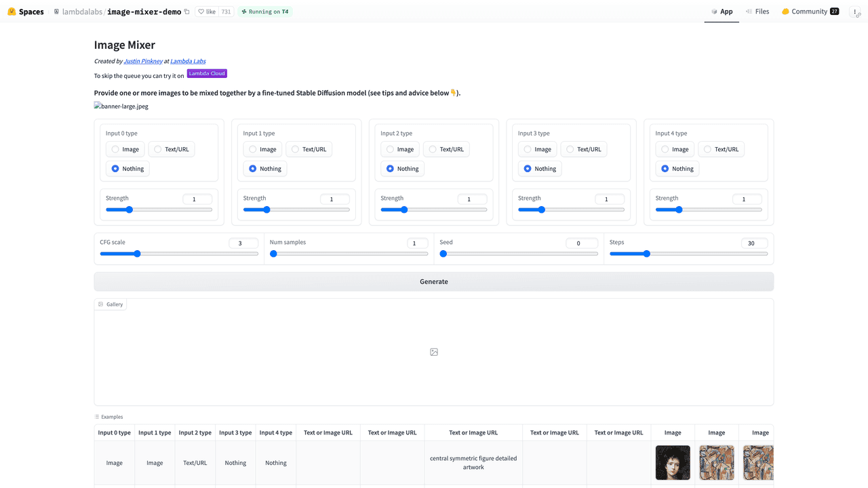Image resolution: width=868 pixels, height=488 pixels.
Task: Open the image-mixer-demo space link
Action: point(144,12)
